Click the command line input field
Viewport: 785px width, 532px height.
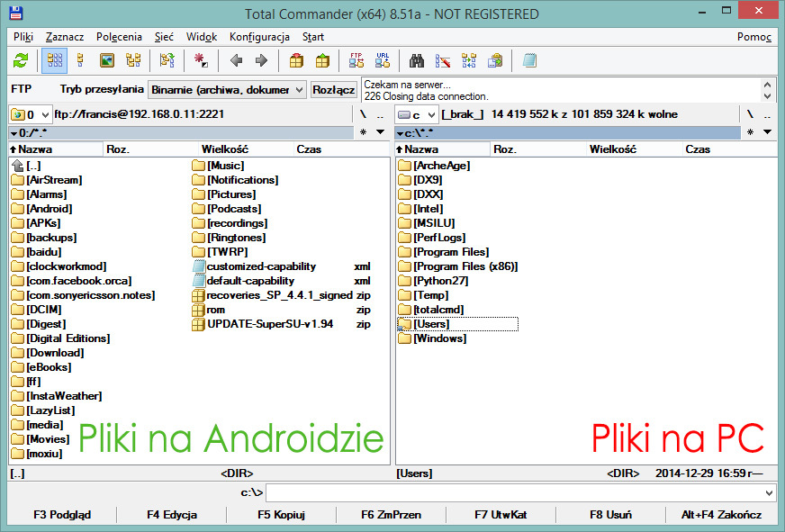click(x=520, y=493)
